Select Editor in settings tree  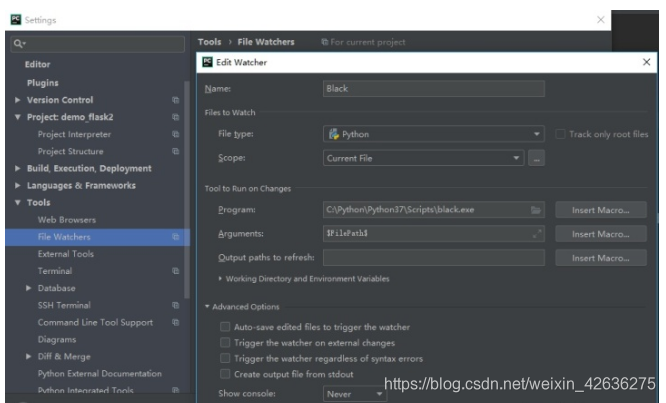37,65
